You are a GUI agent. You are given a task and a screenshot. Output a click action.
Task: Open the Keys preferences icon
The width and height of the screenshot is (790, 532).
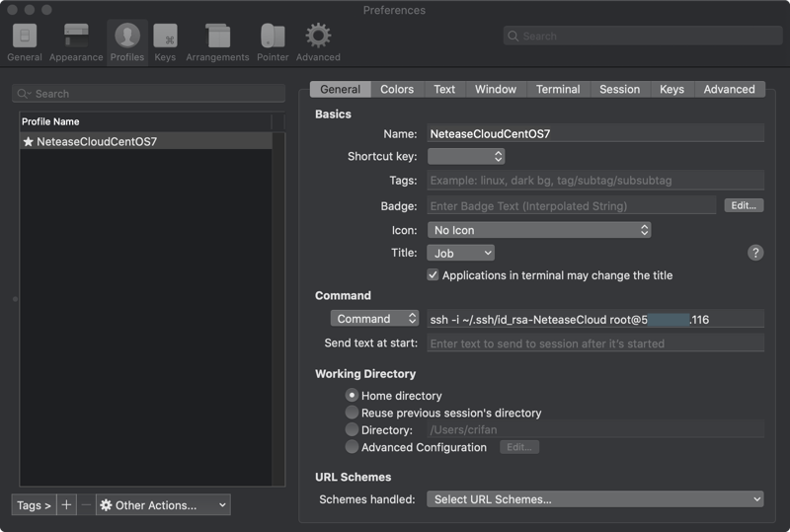(x=165, y=41)
